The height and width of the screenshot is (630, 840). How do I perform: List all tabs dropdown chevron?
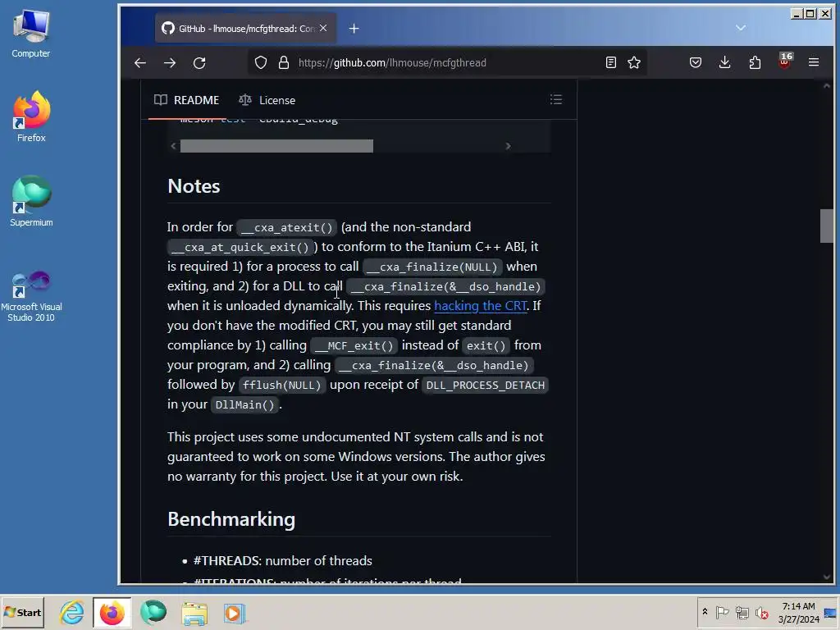741,28
